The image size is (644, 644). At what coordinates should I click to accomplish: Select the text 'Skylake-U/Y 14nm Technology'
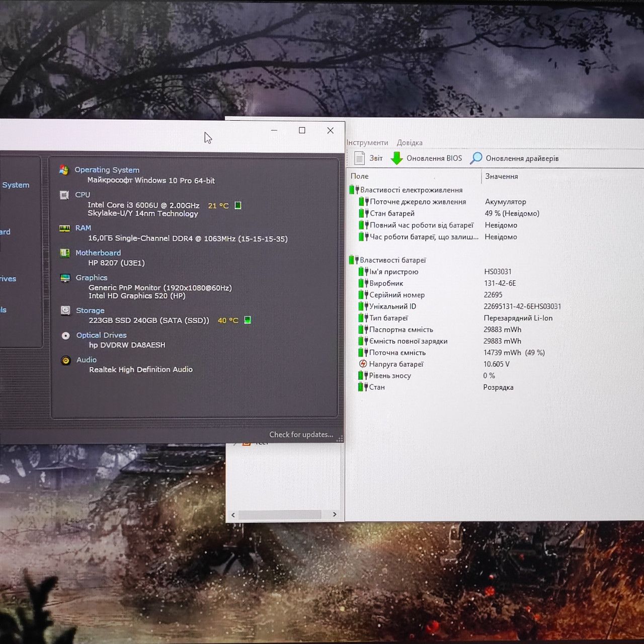pos(143,213)
